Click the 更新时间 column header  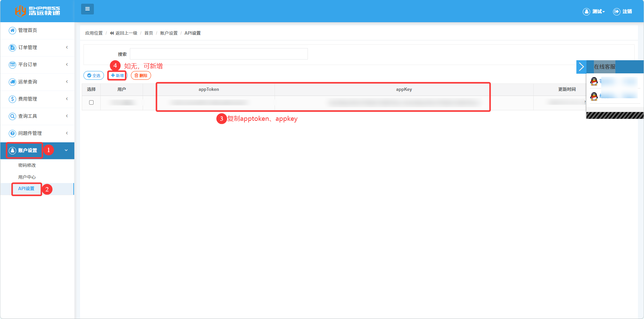(x=567, y=90)
